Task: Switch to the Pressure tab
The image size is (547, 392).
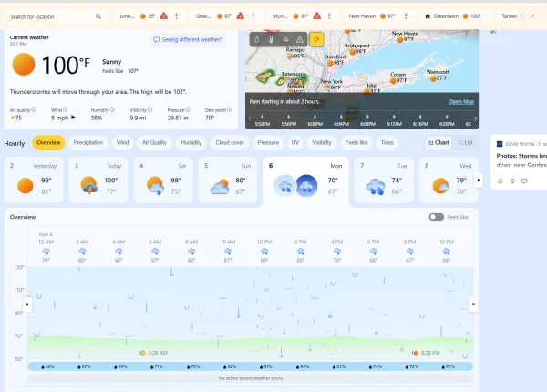Action: 268,142
